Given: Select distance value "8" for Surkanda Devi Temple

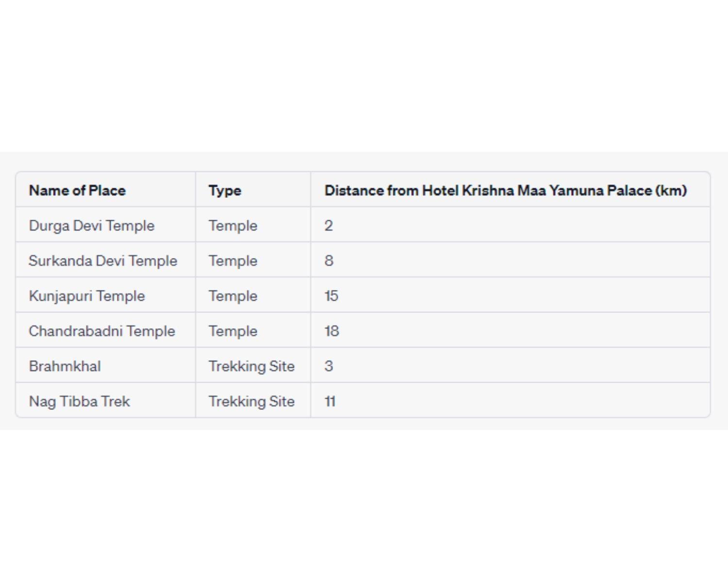Looking at the screenshot, I should pos(329,260).
